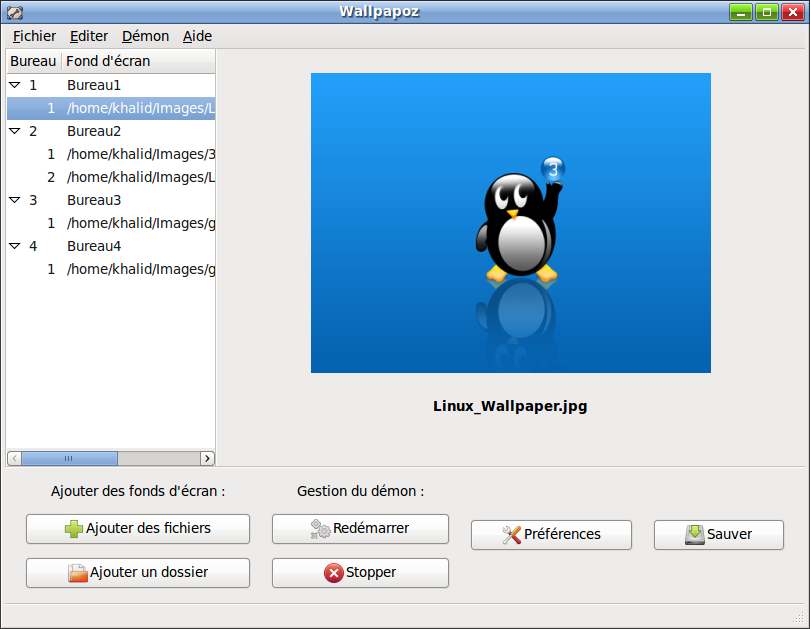The height and width of the screenshot is (629, 810).
Task: Click the red X icon on Stopper
Action: pyautogui.click(x=334, y=573)
